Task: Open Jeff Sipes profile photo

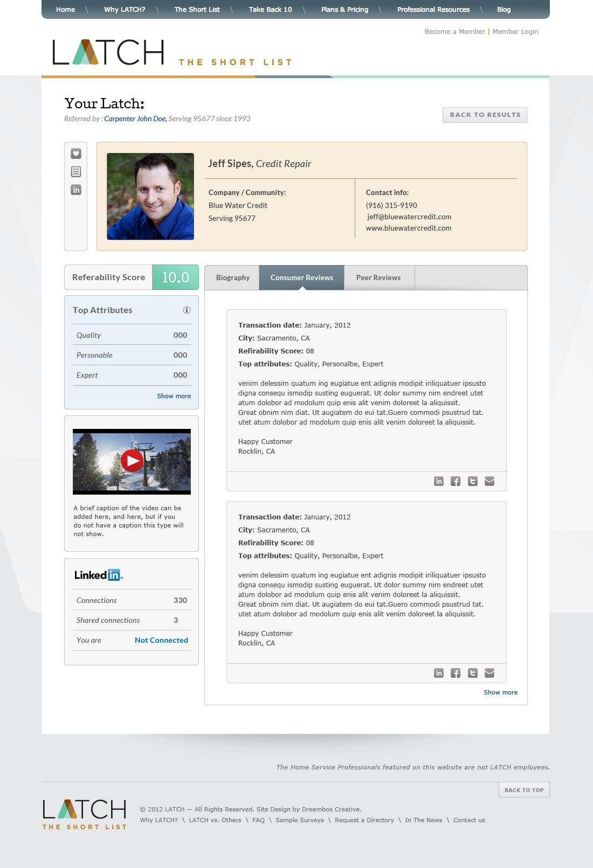Action: click(x=150, y=196)
